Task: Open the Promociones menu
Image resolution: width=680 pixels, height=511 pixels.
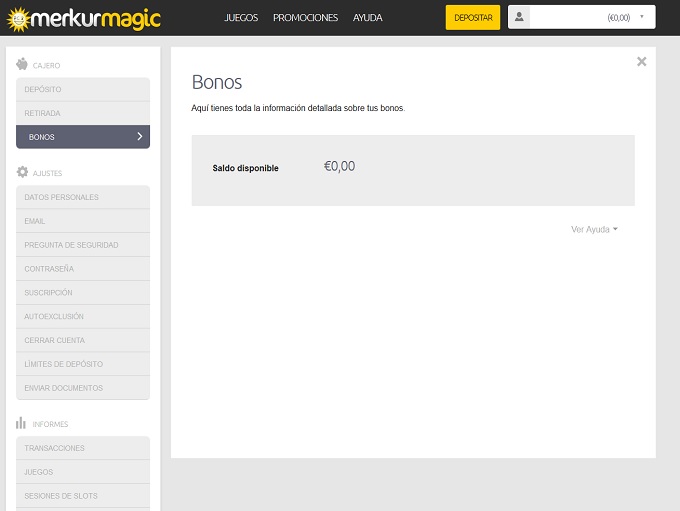Action: [305, 18]
